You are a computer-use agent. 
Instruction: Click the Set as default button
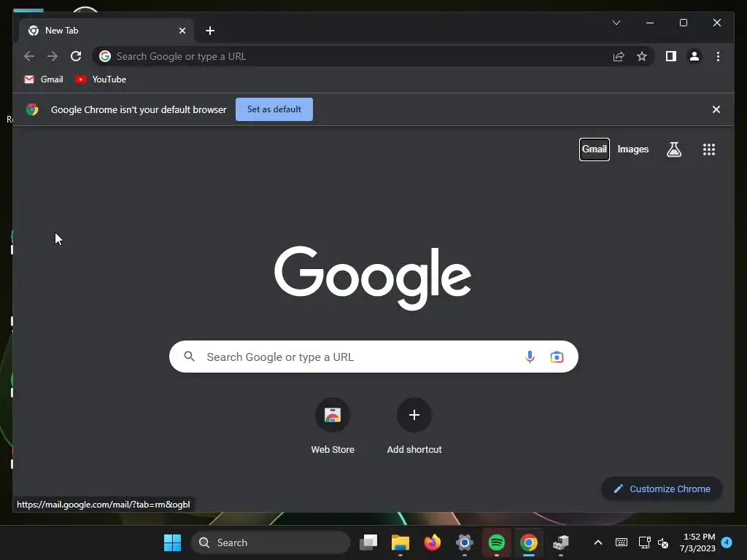pyautogui.click(x=274, y=109)
